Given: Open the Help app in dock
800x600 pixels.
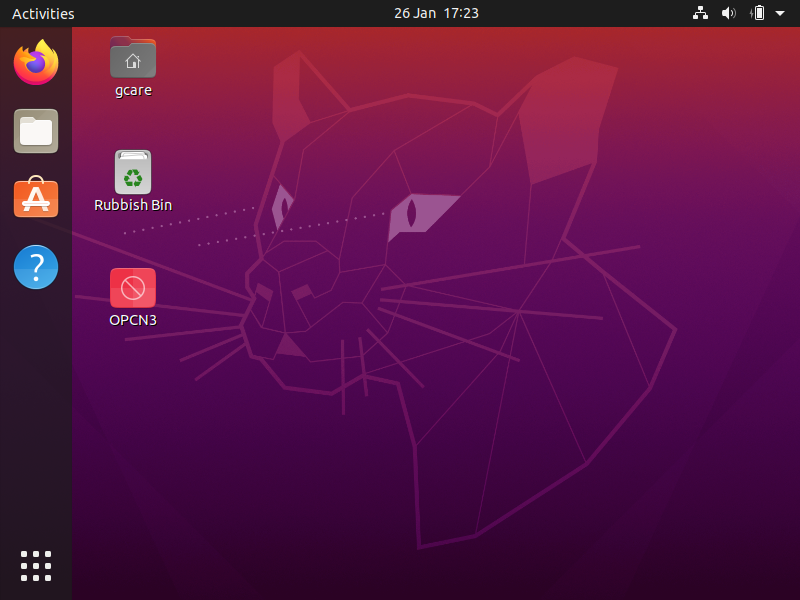Looking at the screenshot, I should (x=36, y=267).
